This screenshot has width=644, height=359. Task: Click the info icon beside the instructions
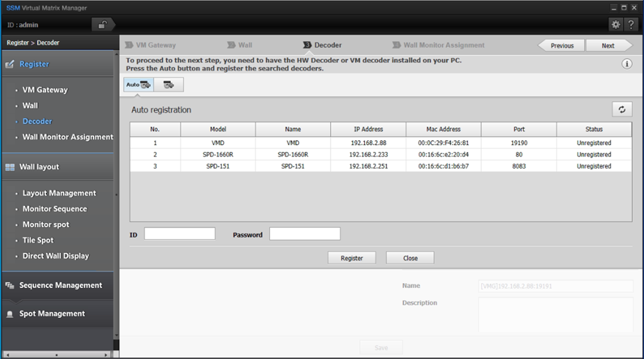pos(627,64)
